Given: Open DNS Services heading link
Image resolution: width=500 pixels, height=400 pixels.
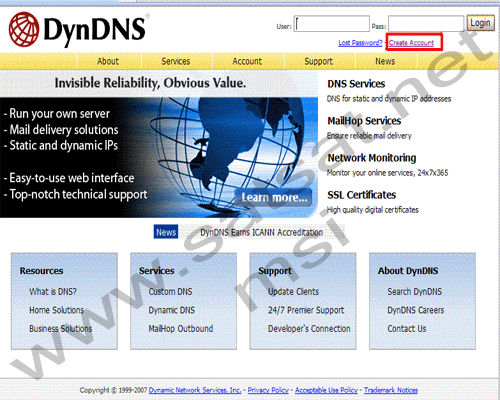Looking at the screenshot, I should click(x=356, y=84).
